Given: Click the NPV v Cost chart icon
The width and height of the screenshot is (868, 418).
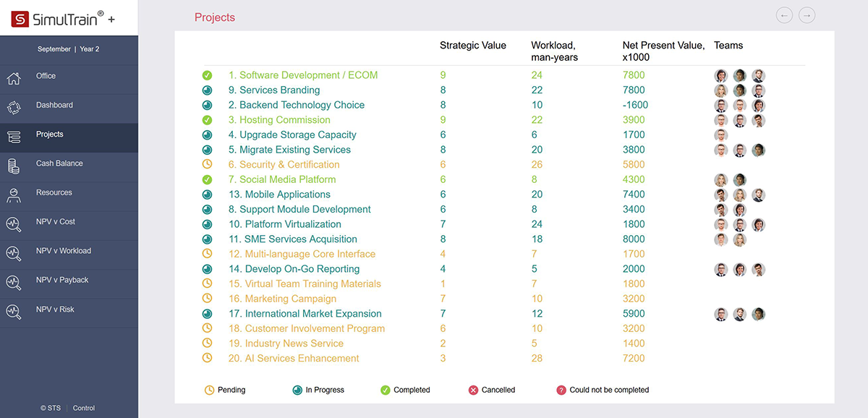Looking at the screenshot, I should pyautogui.click(x=14, y=223).
